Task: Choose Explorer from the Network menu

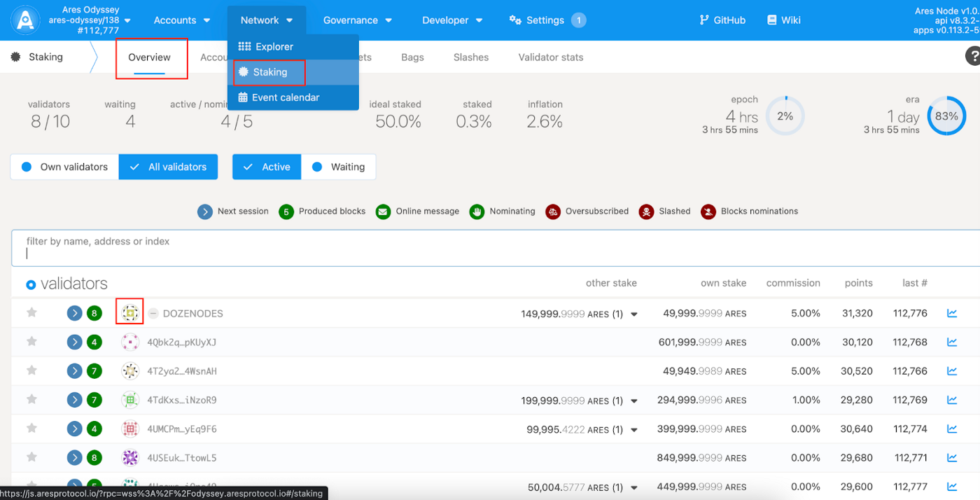Action: [293, 47]
